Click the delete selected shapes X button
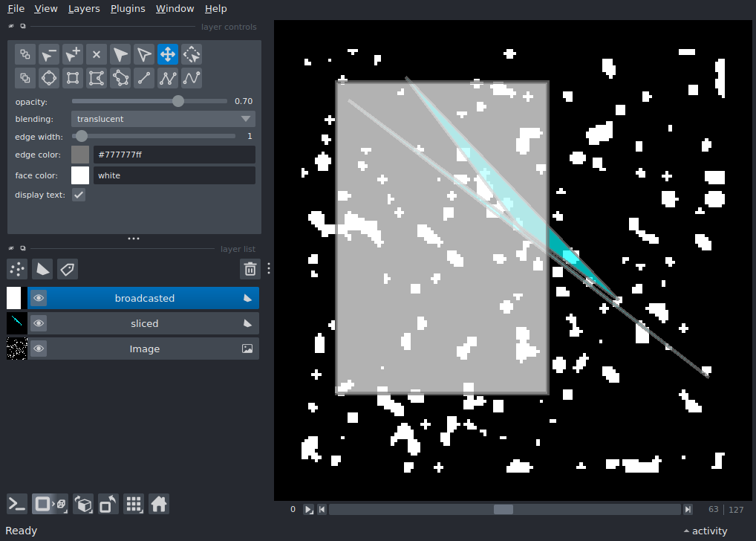The image size is (756, 541). tap(97, 54)
